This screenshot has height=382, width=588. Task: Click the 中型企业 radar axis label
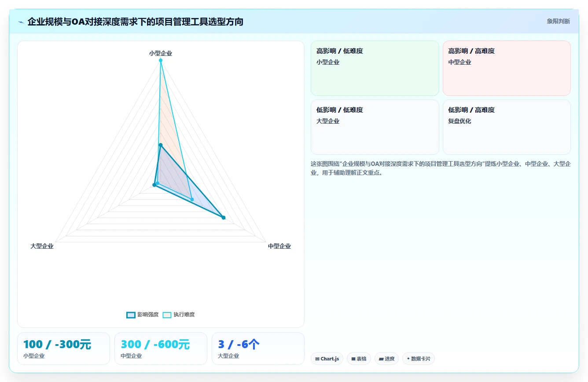click(x=279, y=246)
